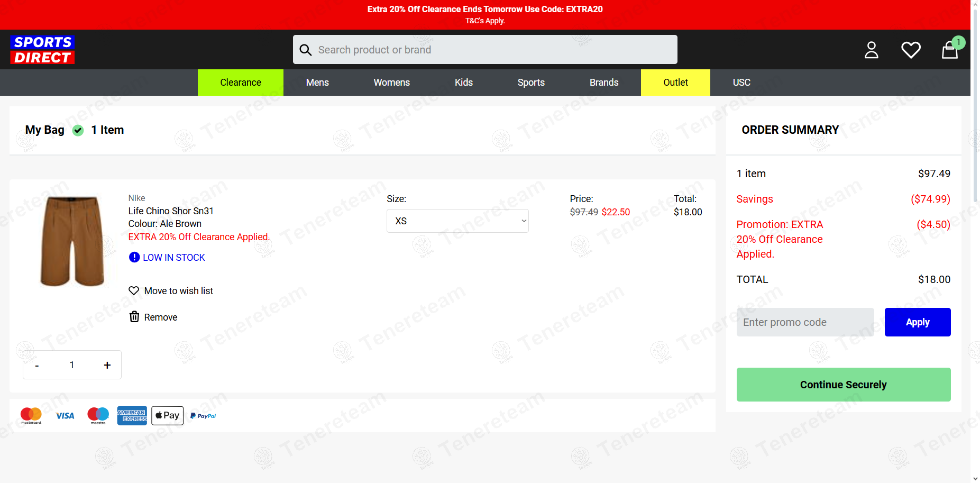Click the Remove link for the shorts

tap(161, 317)
